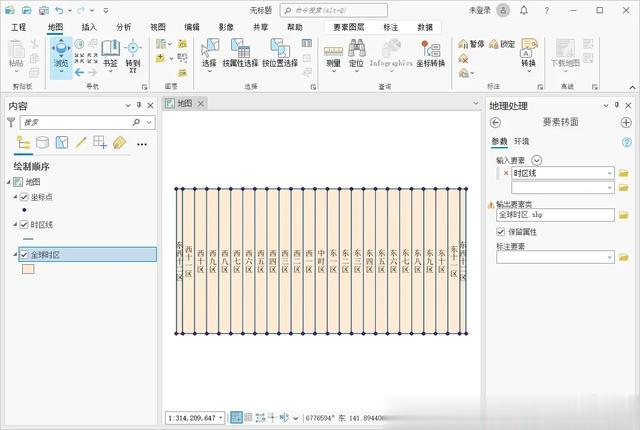Image resolution: width=640 pixels, height=430 pixels.
Task: Click the Geoprocessing add (+) button
Action: click(x=626, y=122)
